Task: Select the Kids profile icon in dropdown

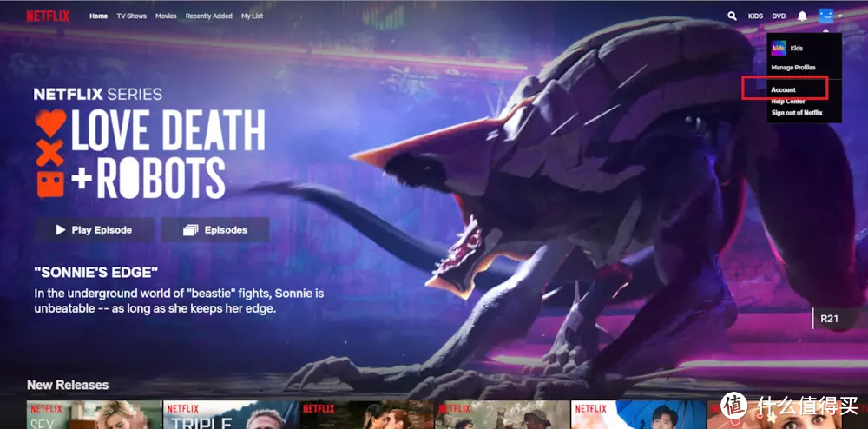Action: (779, 48)
